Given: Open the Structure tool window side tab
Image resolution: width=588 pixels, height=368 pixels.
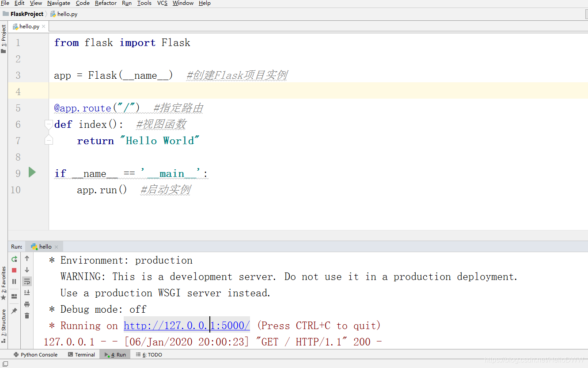Looking at the screenshot, I should [x=4, y=326].
